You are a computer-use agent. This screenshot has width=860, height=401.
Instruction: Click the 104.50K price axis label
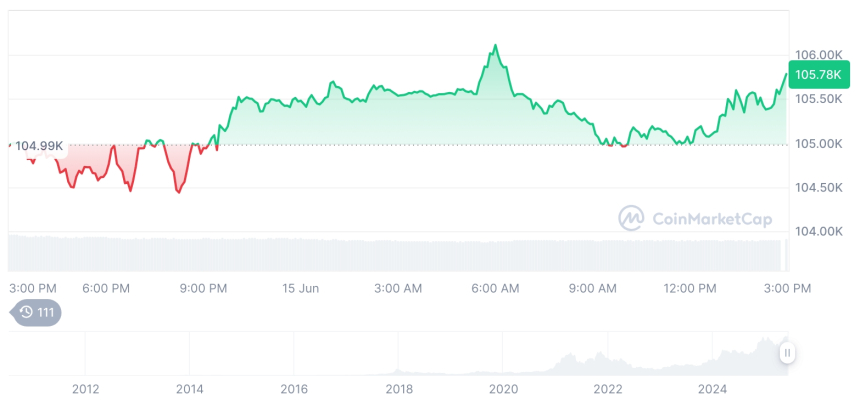820,188
